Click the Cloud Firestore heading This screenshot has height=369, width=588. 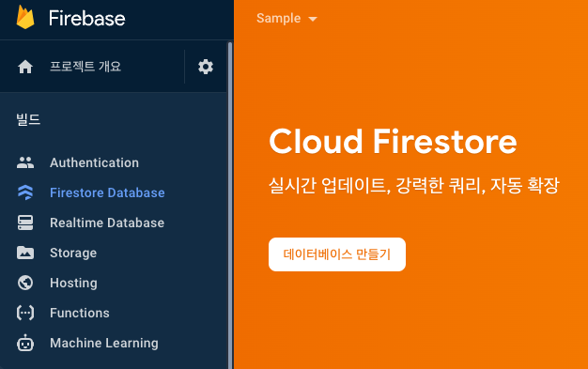tap(393, 142)
